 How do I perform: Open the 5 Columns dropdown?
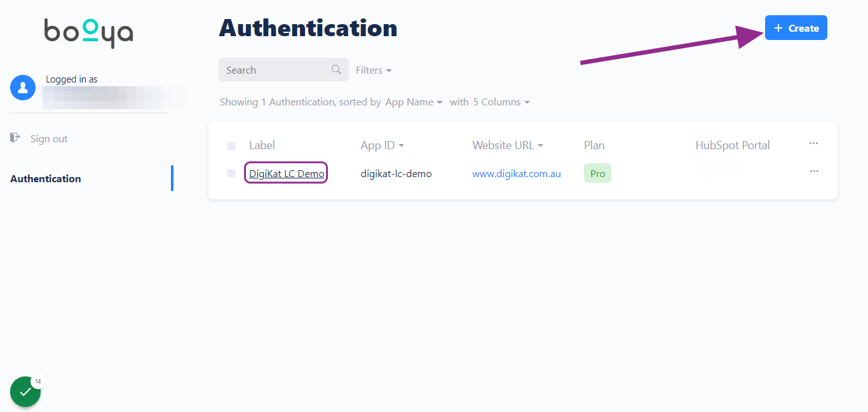coord(501,102)
